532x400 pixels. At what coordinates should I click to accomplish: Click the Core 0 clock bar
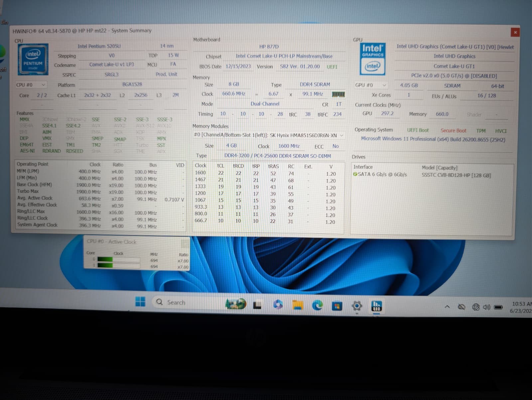(119, 259)
